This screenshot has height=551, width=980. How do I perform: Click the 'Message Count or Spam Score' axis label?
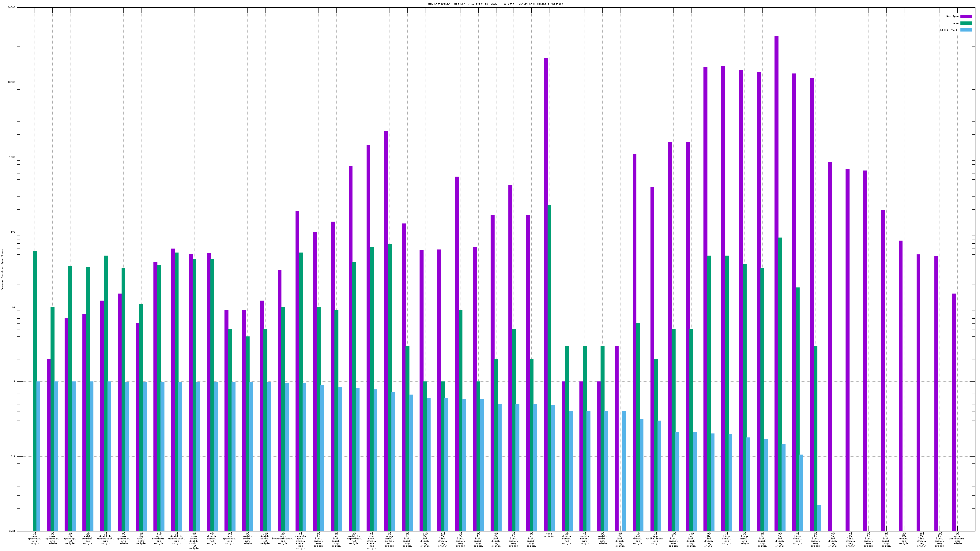pyautogui.click(x=2, y=270)
